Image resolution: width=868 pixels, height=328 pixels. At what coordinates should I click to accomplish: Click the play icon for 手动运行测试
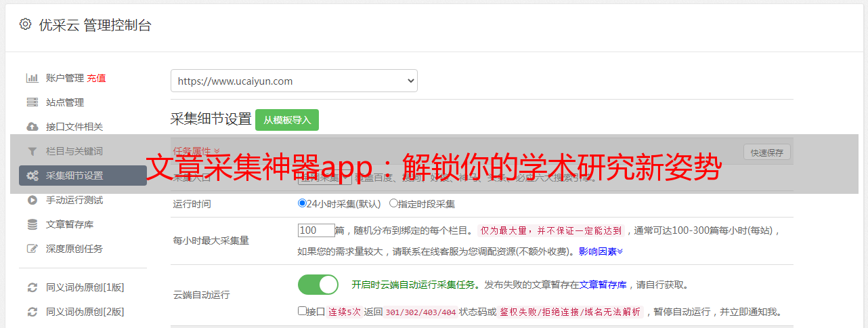coord(32,200)
